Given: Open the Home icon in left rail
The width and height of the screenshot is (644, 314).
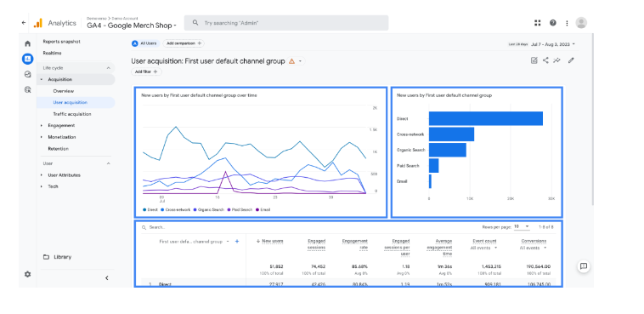Looking at the screenshot, I should (x=27, y=43).
